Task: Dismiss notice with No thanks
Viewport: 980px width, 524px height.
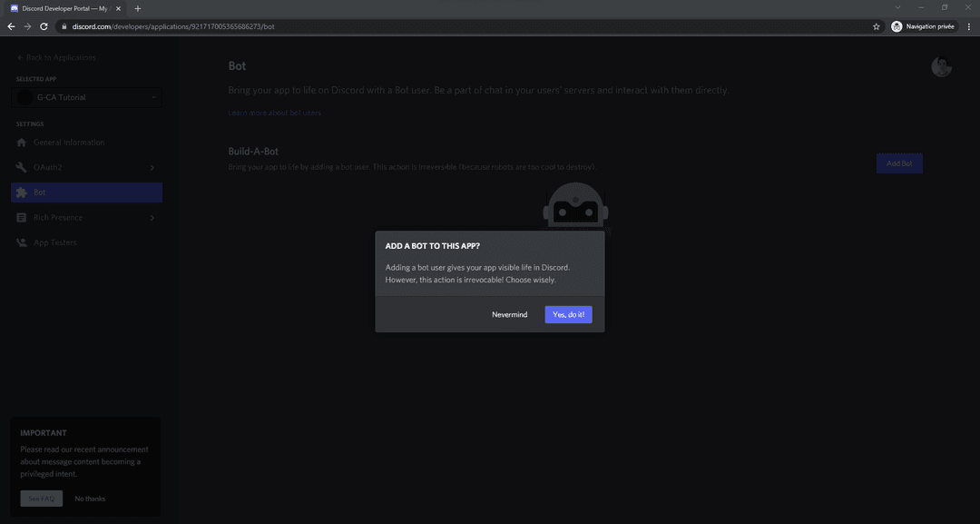Action: pos(90,499)
